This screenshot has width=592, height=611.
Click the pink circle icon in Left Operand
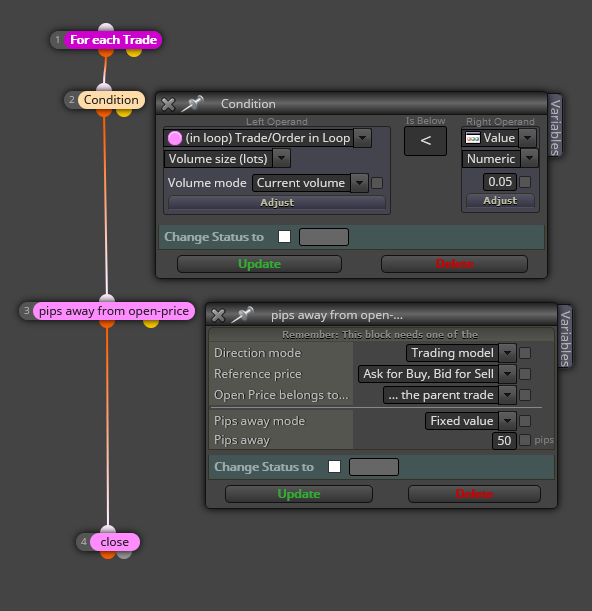pos(175,138)
